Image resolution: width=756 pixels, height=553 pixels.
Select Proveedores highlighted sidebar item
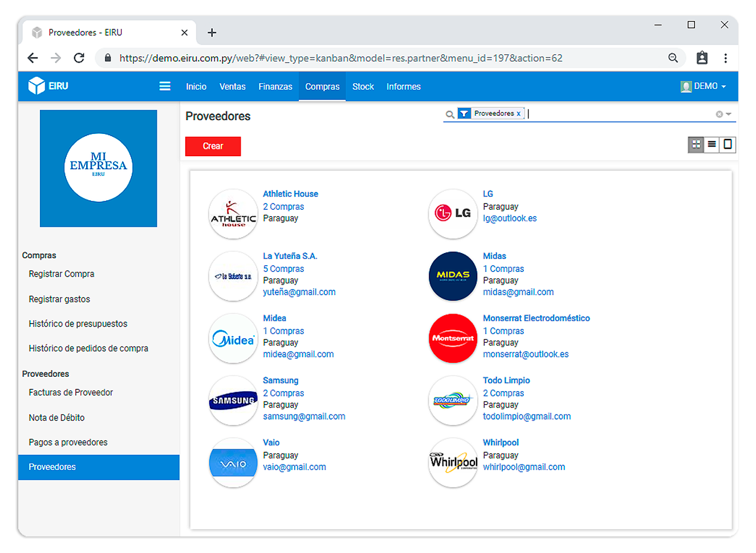click(99, 467)
